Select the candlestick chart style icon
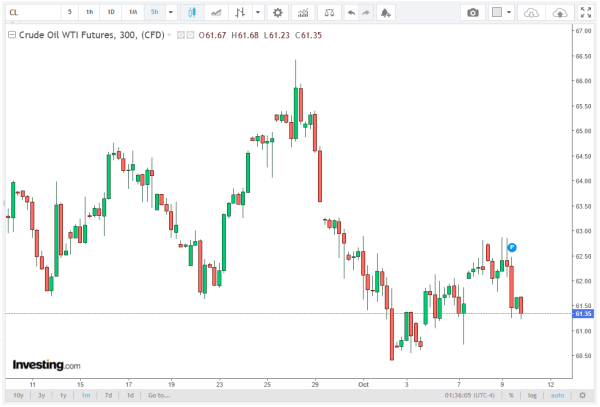The image size is (600, 407). coord(193,13)
